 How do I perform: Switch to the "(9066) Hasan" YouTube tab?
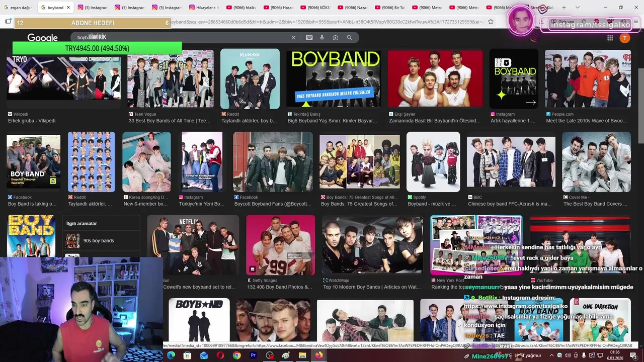(x=278, y=8)
